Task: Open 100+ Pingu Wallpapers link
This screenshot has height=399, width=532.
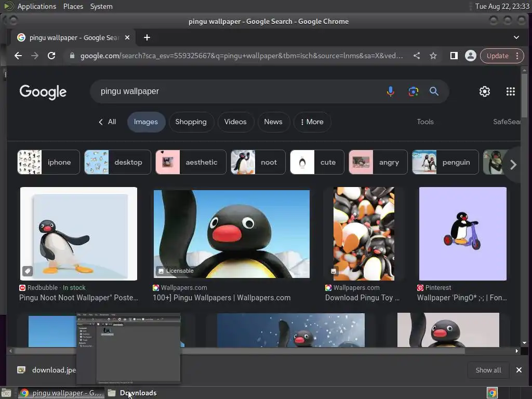Action: 221,298
